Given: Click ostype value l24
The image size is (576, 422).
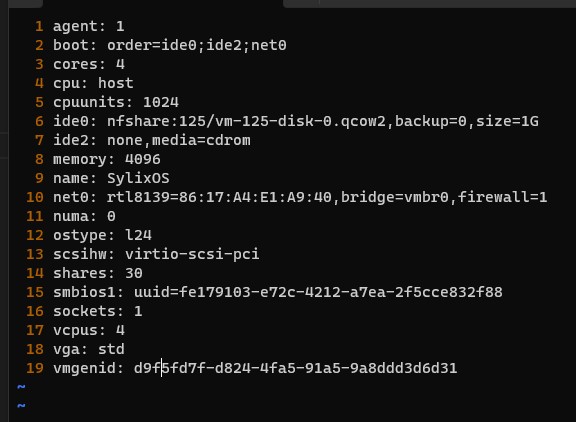Looking at the screenshot, I should point(138,235).
